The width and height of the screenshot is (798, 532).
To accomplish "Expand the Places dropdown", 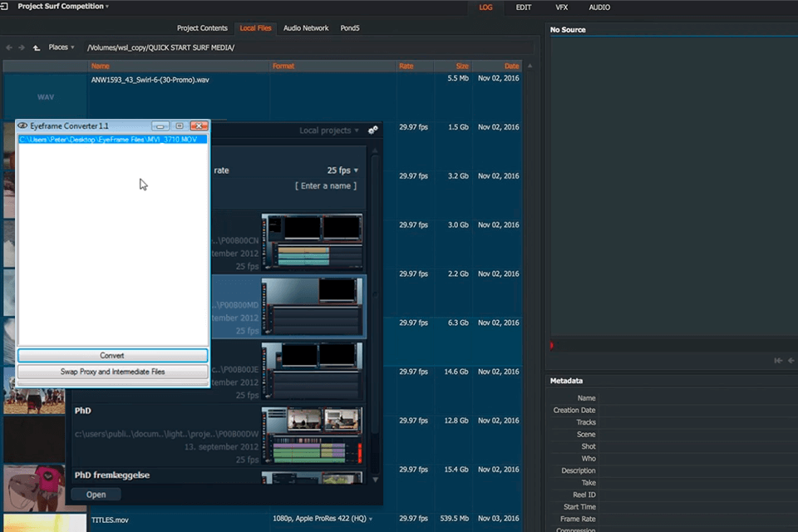I will pos(62,47).
